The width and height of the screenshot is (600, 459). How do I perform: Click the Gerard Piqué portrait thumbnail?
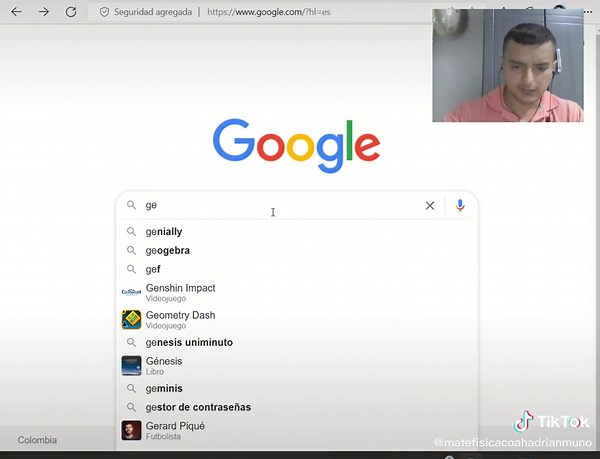131,430
